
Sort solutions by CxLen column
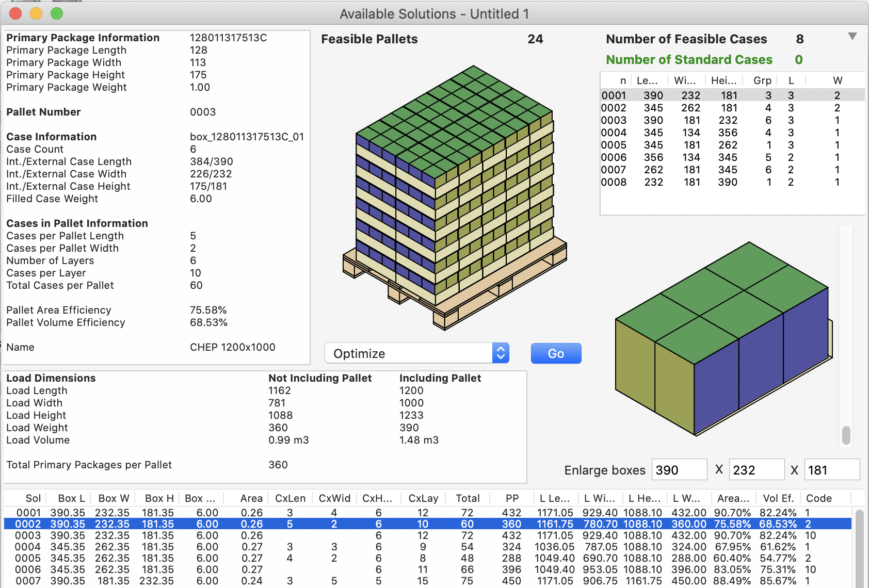pos(290,498)
